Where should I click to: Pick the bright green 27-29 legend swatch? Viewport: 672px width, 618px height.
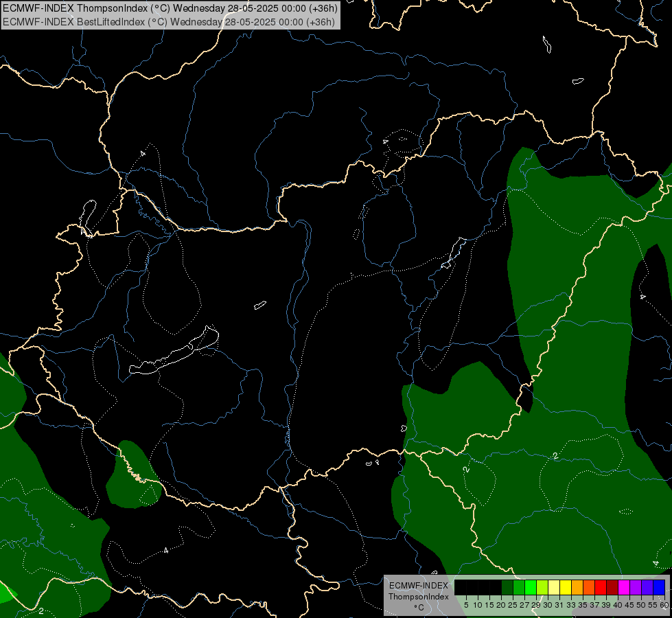pos(531,587)
